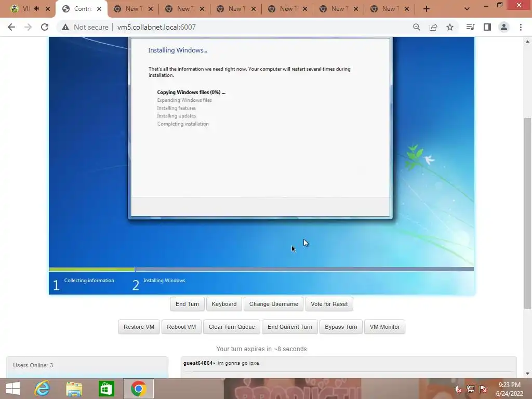Screen dimensions: 532x399
Task: Open File Explorer from taskbar
Action: (x=74, y=389)
